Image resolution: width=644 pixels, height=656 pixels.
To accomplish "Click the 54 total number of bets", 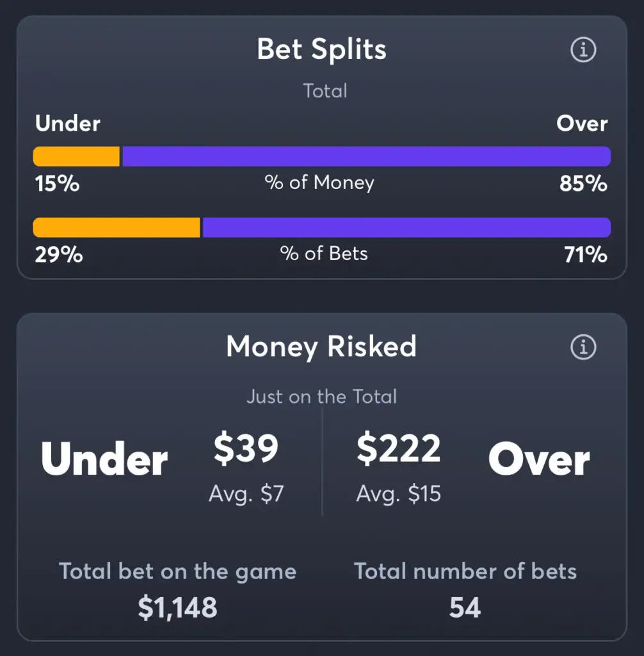I will coord(465,607).
